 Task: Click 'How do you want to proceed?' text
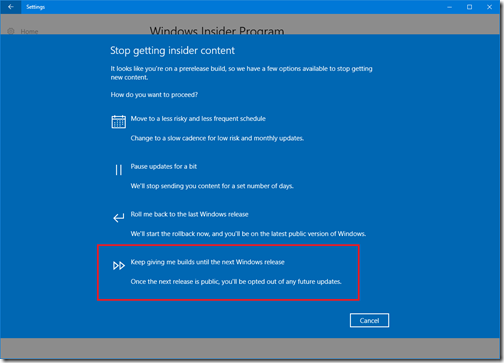154,95
